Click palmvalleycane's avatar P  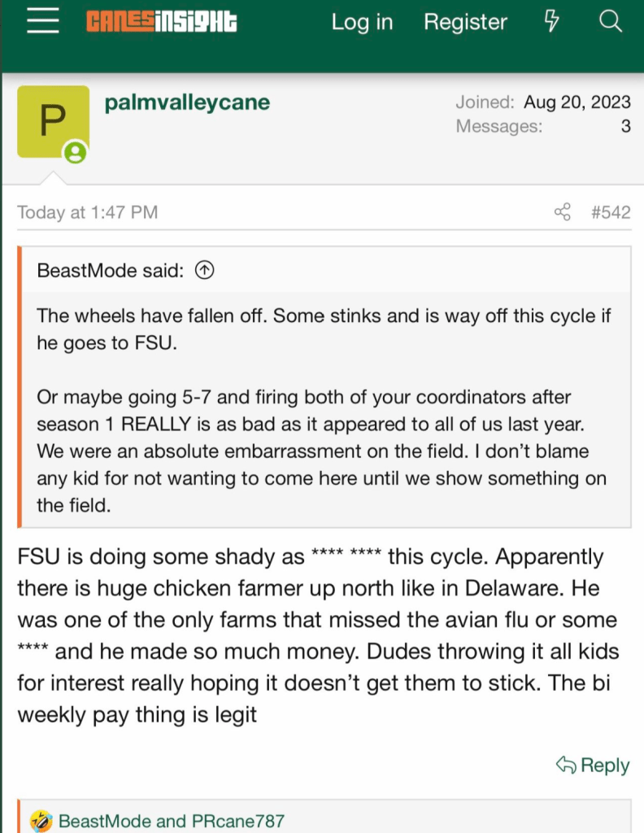pyautogui.click(x=53, y=121)
